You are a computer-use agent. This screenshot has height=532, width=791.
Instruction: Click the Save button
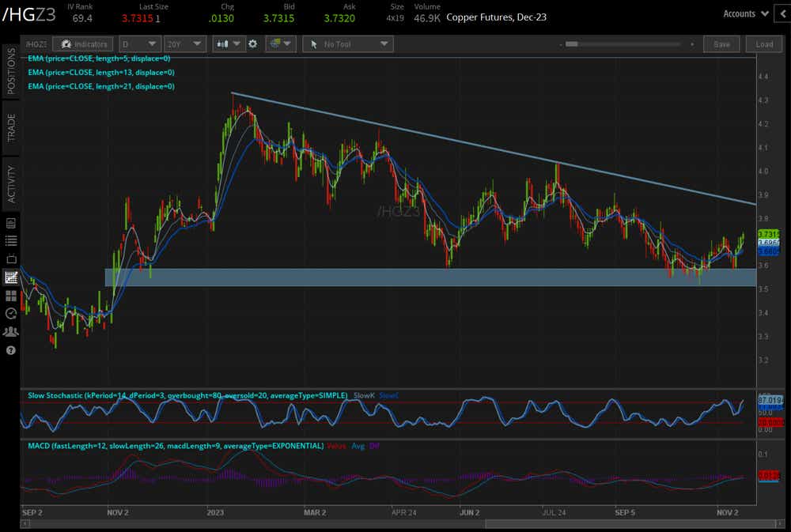pyautogui.click(x=721, y=44)
